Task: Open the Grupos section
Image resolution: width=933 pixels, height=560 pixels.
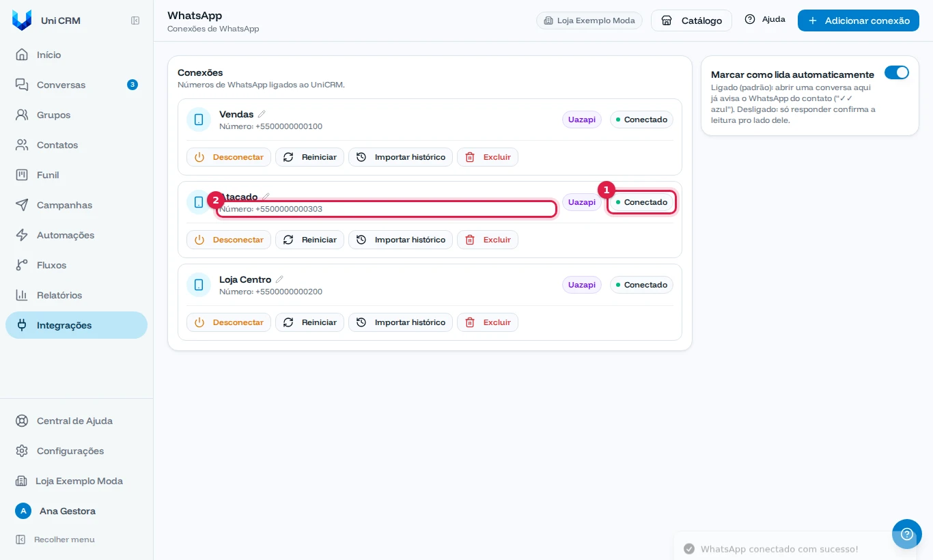Action: click(76, 115)
